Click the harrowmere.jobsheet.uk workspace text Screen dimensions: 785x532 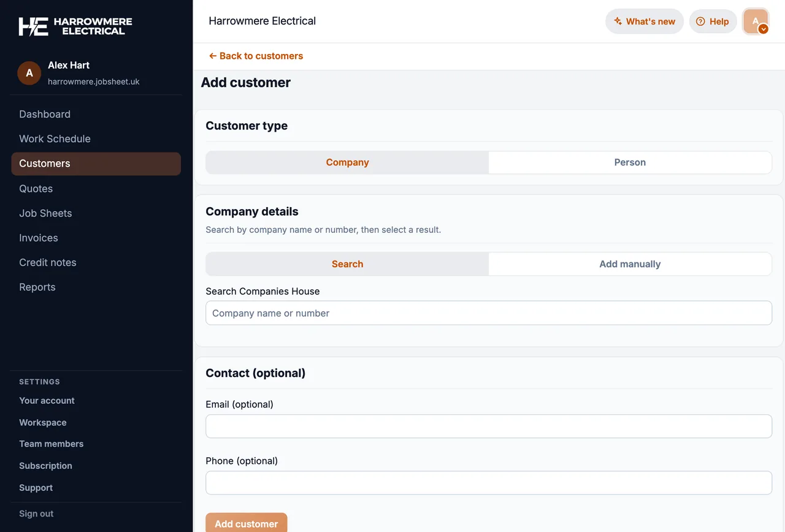pos(94,82)
